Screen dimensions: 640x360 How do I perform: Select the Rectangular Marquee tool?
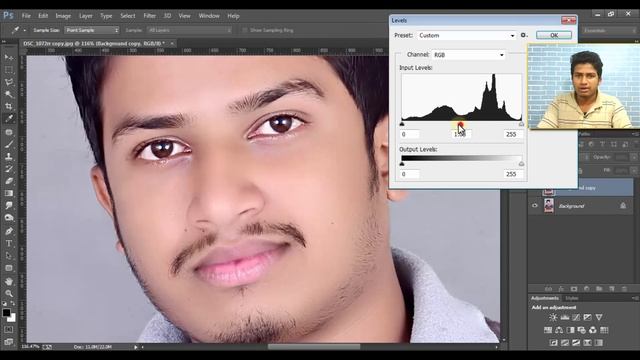(x=9, y=70)
